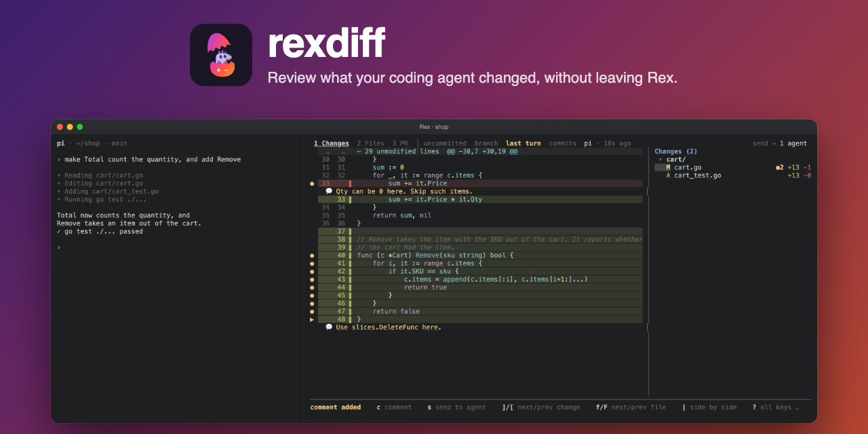Select the uncommitted diff scope
The height and width of the screenshot is (434, 868).
pyautogui.click(x=445, y=144)
